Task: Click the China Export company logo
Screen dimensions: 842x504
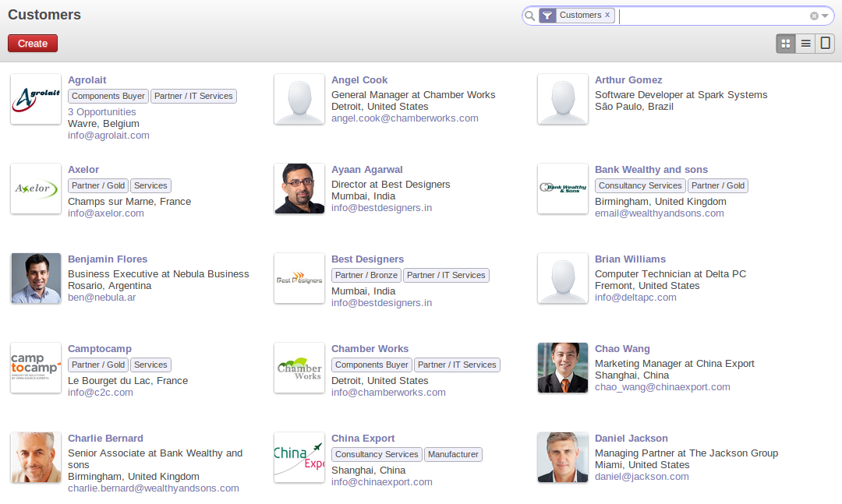Action: [299, 457]
